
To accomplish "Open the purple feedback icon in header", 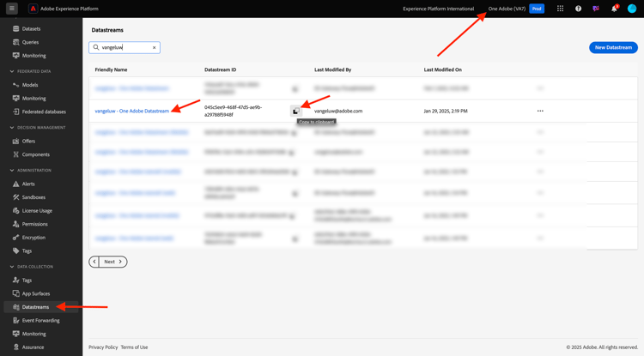I will coord(596,9).
